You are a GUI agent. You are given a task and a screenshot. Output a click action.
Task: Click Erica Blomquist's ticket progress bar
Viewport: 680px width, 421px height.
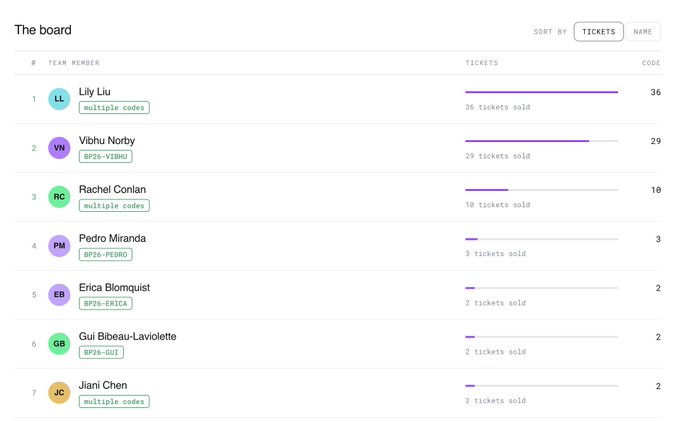coord(541,288)
